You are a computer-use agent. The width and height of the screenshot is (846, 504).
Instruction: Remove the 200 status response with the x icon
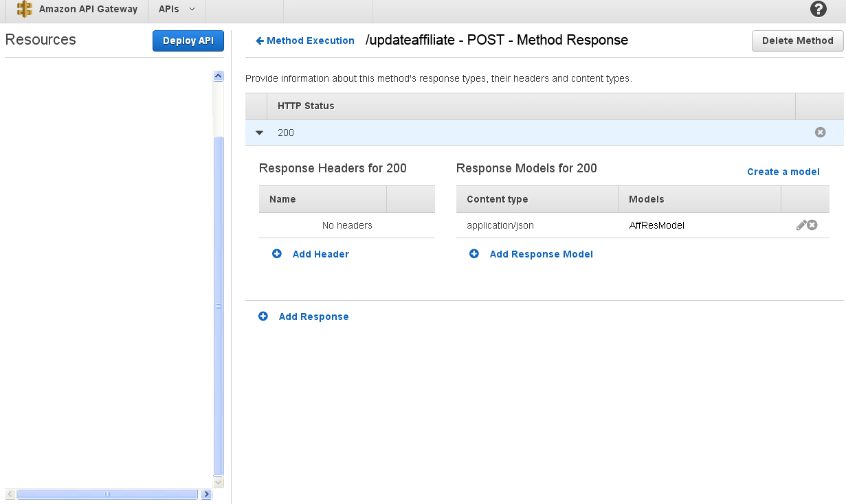coord(820,133)
